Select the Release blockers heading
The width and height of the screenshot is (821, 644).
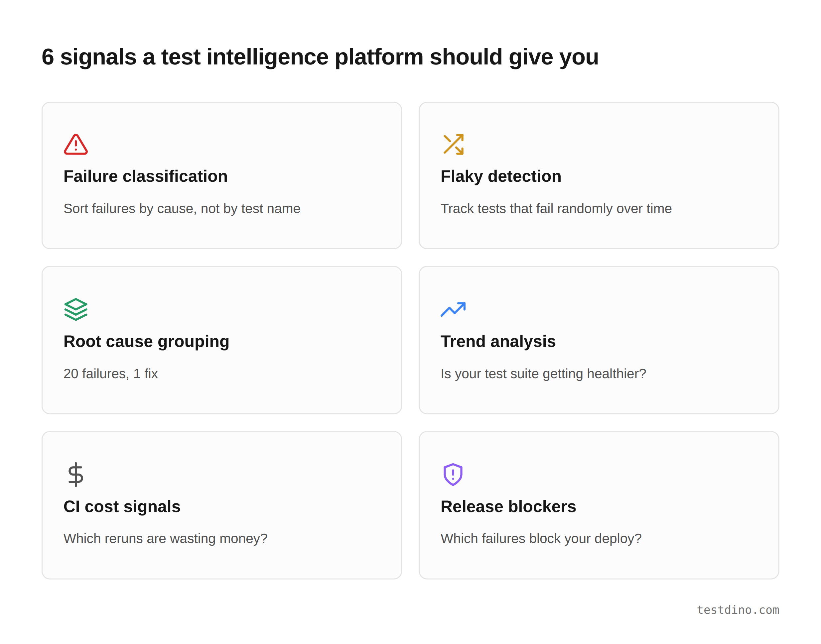508,506
